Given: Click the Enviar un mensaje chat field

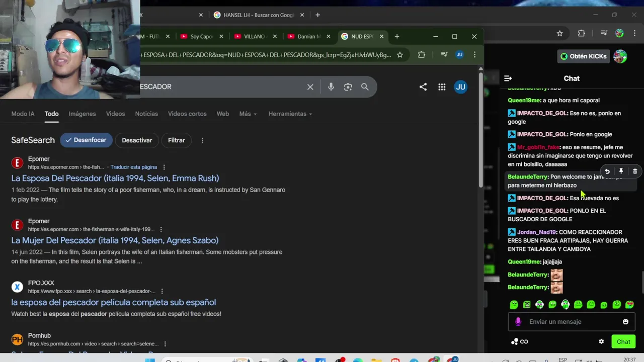Looking at the screenshot, I should point(572,322).
